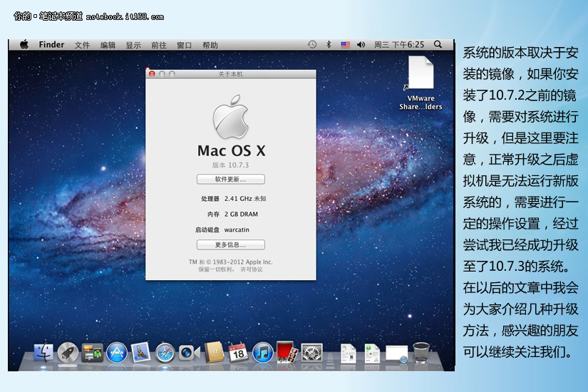The image size is (588, 392).
Task: Click Time Machine menu bar icon
Action: point(312,45)
